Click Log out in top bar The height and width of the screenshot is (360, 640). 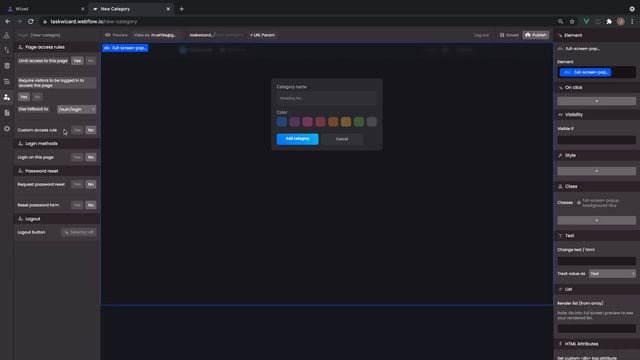click(481, 35)
